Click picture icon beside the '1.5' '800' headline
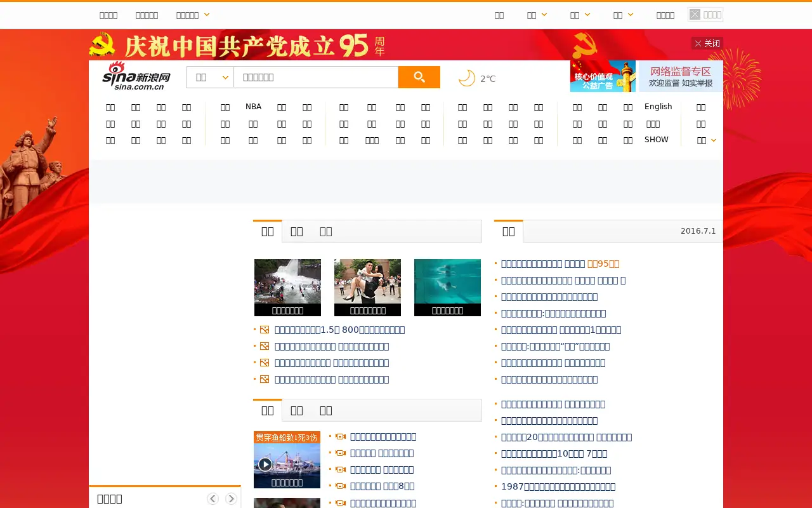Screen dimensions: 812x508 265,330
